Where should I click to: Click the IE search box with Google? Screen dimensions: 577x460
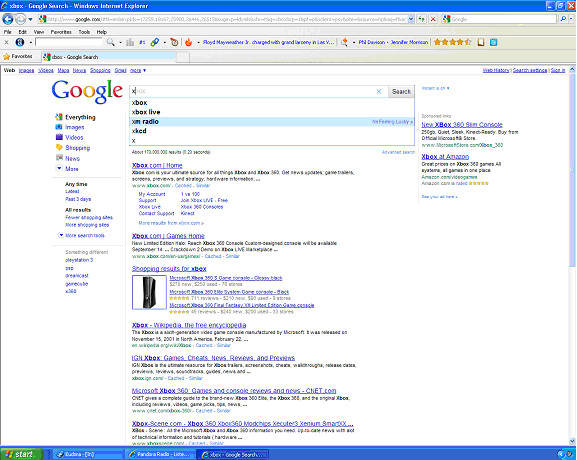[x=499, y=19]
